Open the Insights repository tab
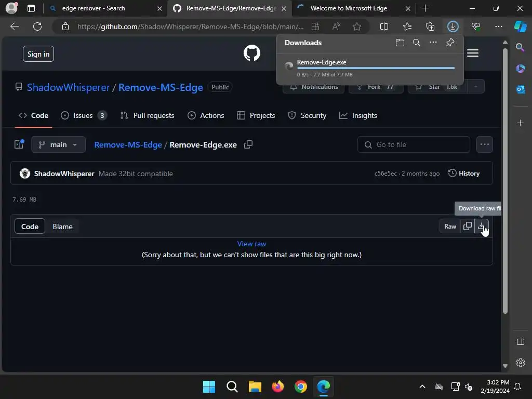The width and height of the screenshot is (532, 399). [x=358, y=116]
